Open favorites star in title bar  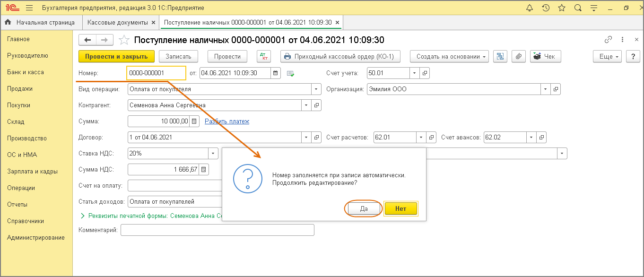click(561, 8)
